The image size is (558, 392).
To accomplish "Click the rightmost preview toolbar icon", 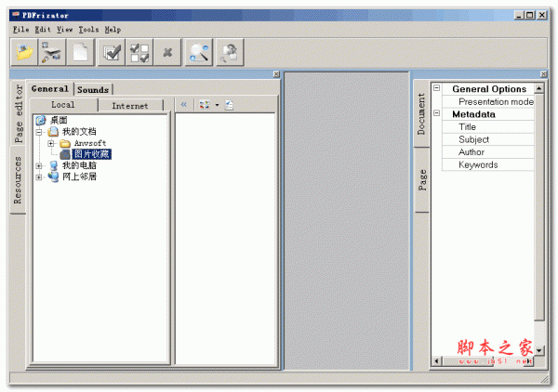I will (230, 53).
